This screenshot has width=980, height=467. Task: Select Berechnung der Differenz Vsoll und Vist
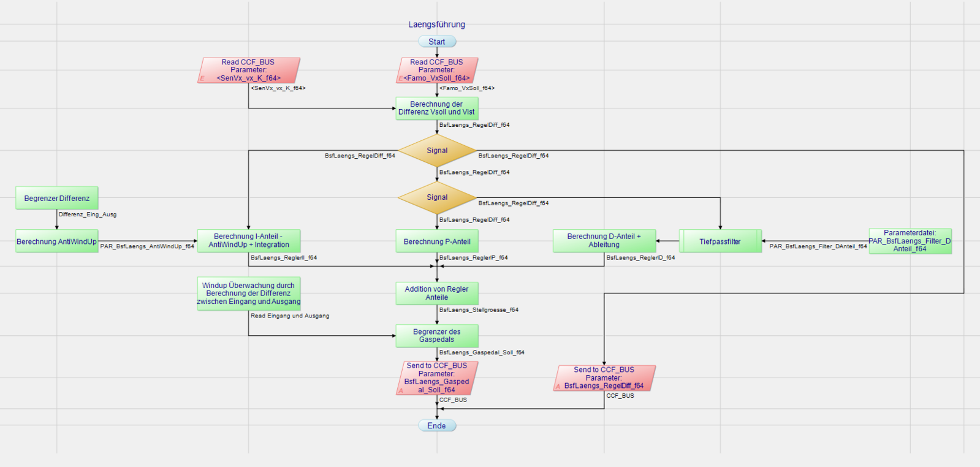coord(437,108)
